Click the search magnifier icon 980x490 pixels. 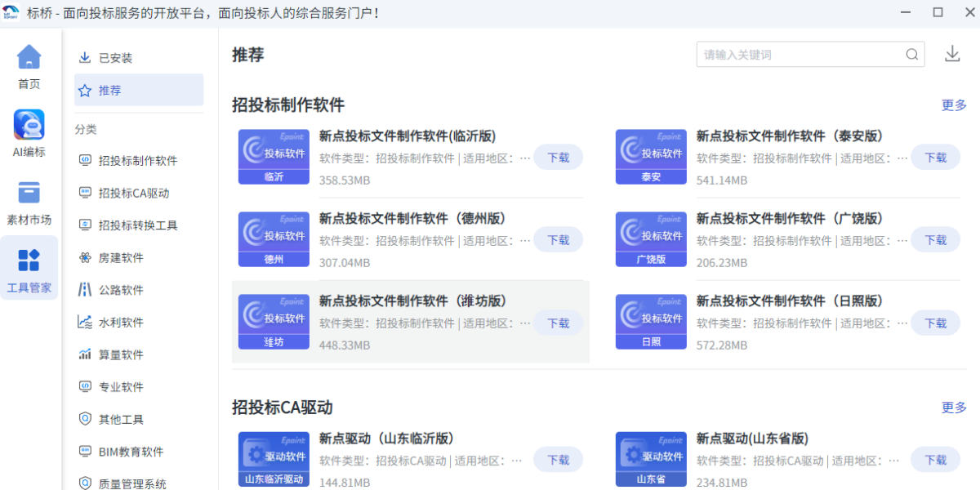(x=911, y=54)
